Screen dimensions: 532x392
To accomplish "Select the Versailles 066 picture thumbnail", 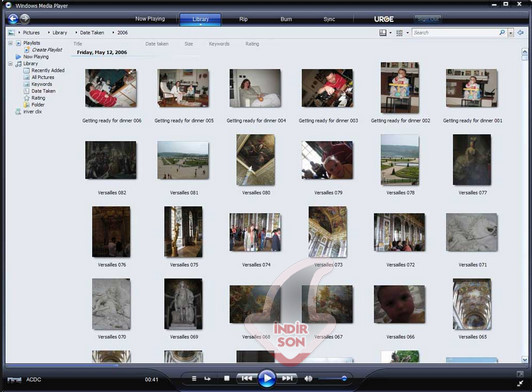I will [x=399, y=304].
